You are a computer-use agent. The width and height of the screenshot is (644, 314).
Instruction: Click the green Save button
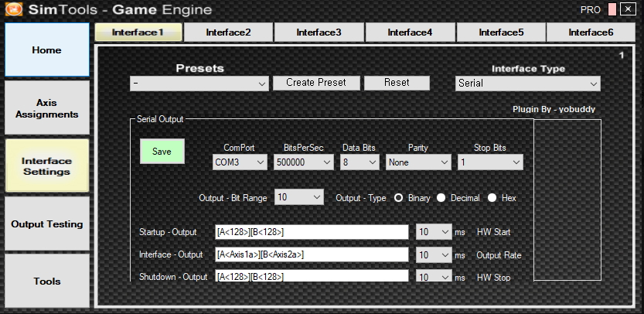tap(162, 152)
